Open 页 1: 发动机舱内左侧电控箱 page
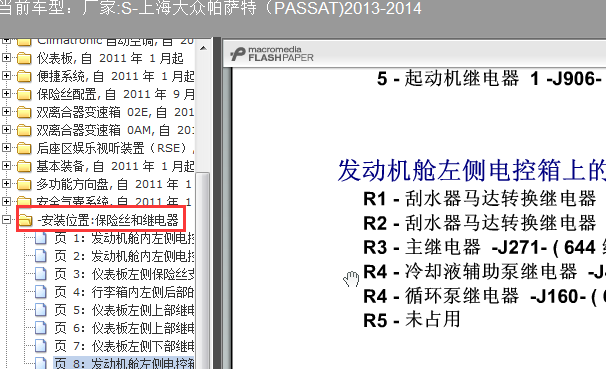The height and width of the screenshot is (369, 606). [124, 238]
